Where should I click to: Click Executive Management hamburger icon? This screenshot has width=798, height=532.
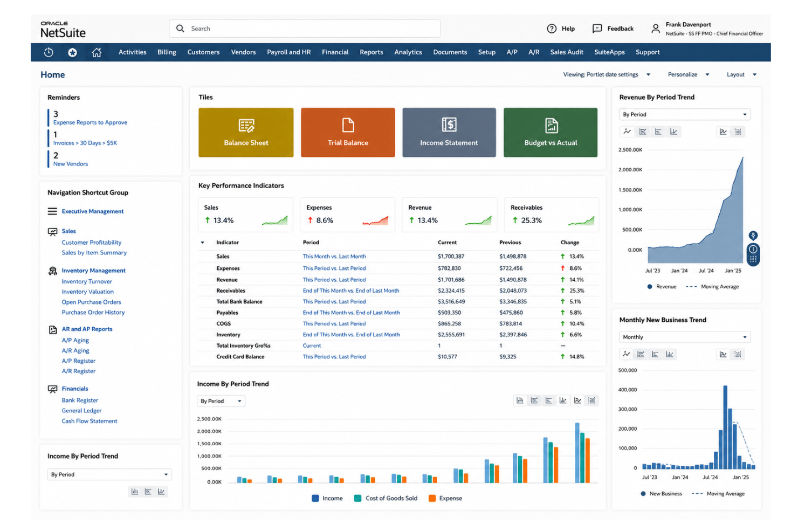click(x=52, y=211)
